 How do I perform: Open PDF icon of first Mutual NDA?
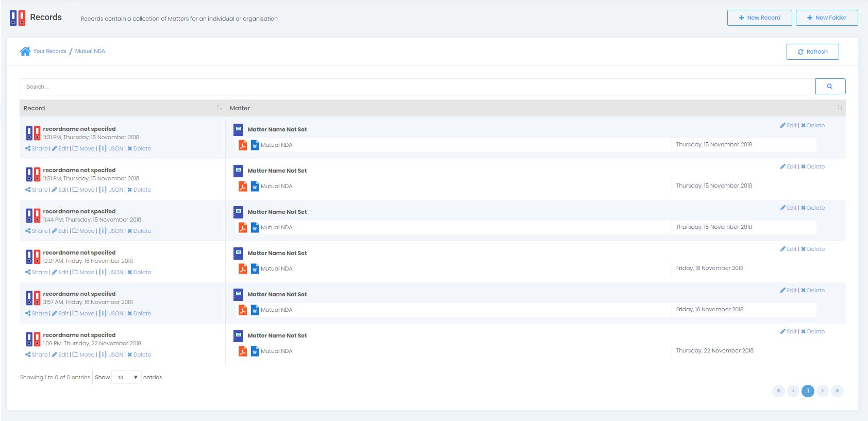[242, 145]
